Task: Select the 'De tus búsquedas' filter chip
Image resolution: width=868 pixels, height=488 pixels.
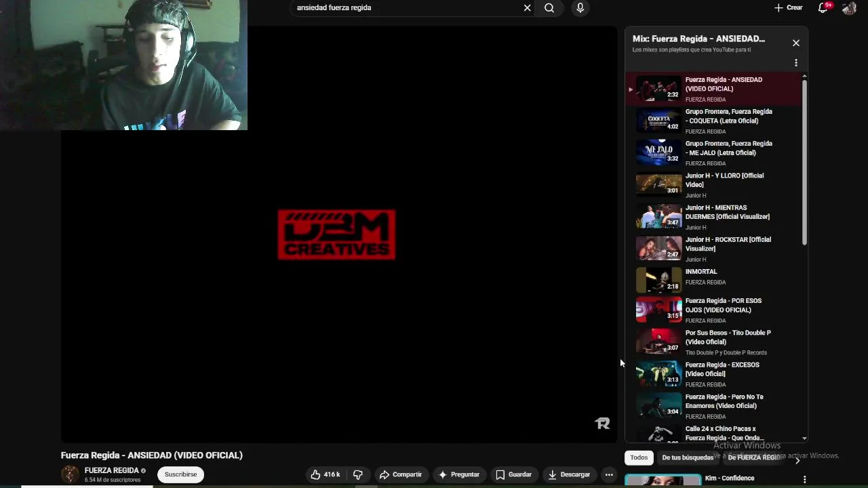Action: 688,457
